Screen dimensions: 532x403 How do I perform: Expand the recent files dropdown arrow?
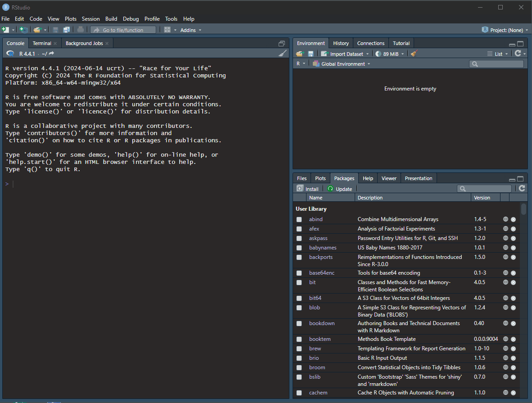pyautogui.click(x=45, y=30)
